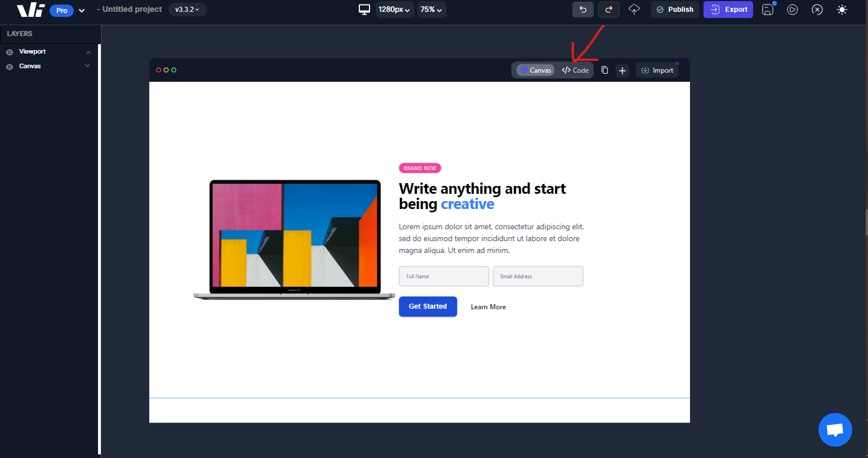Toggle light mode with the sun icon
The image size is (868, 458).
(x=842, y=10)
